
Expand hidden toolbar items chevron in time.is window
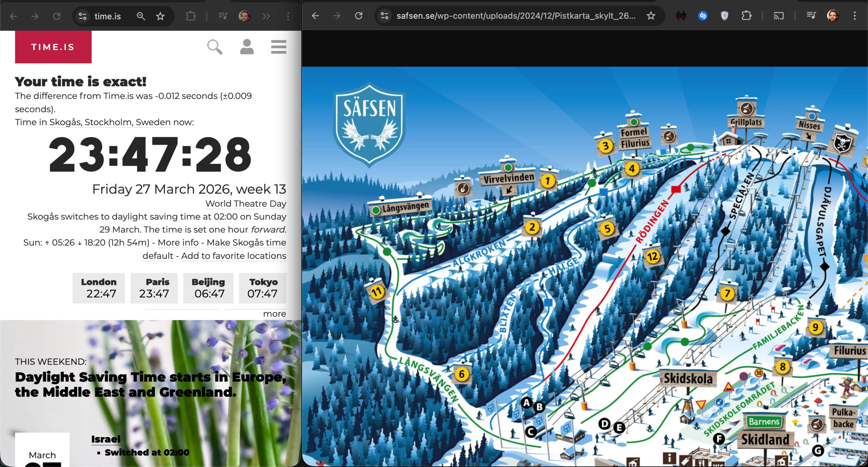click(266, 16)
